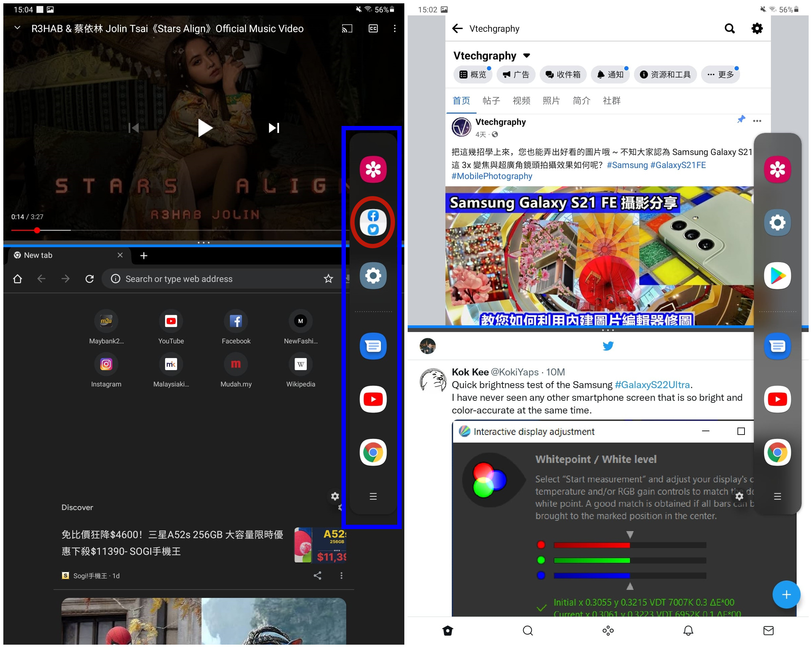Toggle closed captions on the YouTube video
The height and width of the screenshot is (648, 812).
(373, 29)
